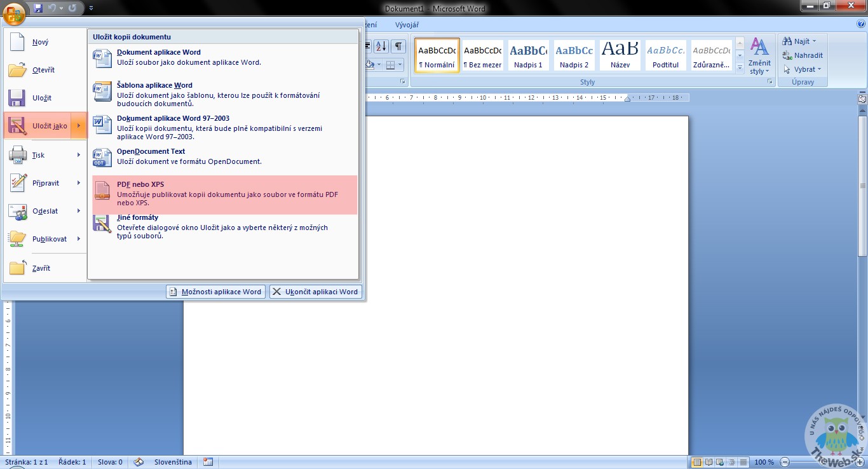Apply the Název style
The height and width of the screenshot is (469, 868).
coord(620,55)
